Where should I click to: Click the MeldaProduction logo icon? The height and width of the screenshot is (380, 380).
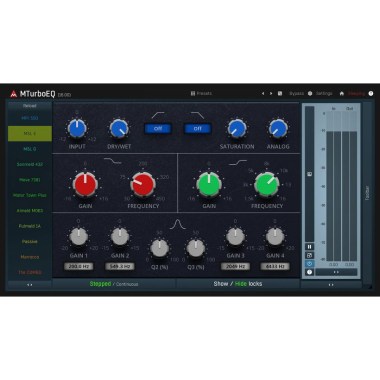(x=13, y=94)
